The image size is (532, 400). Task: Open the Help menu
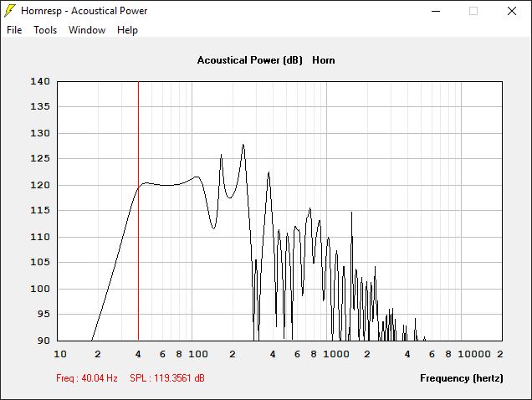pyautogui.click(x=127, y=30)
